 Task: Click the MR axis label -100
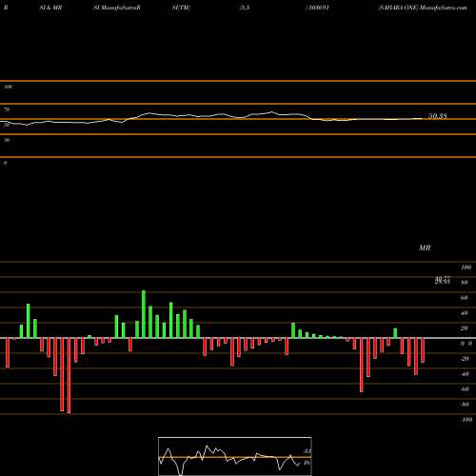pos(466,420)
